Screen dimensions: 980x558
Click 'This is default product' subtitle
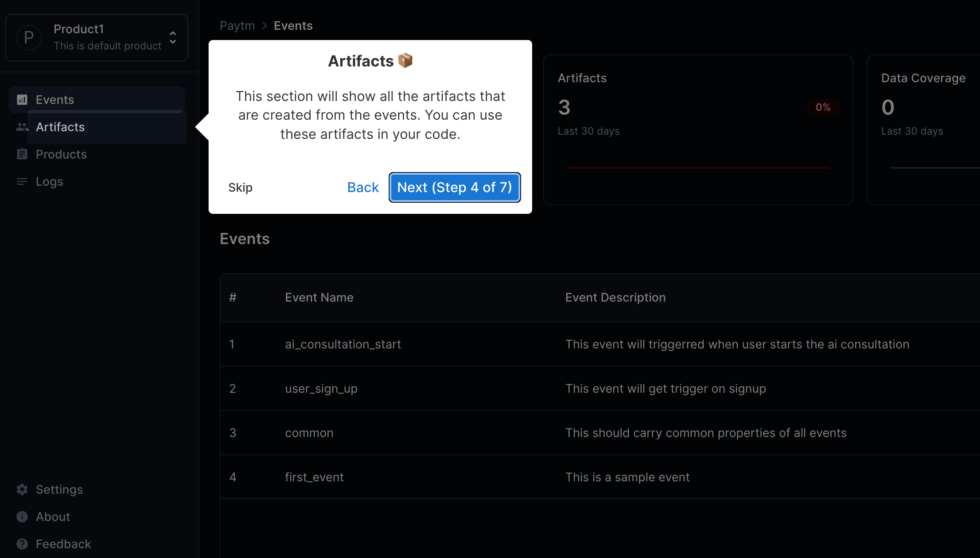click(108, 46)
